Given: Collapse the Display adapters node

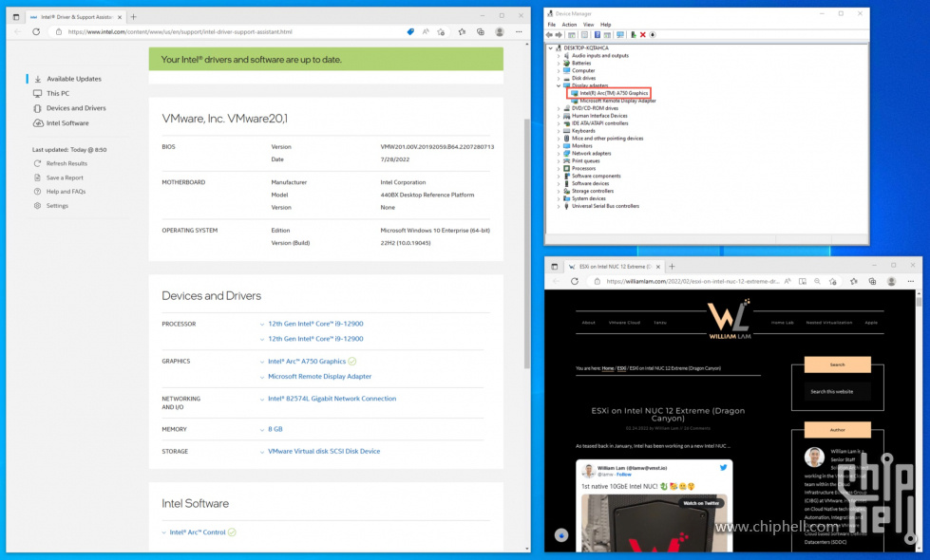Looking at the screenshot, I should pos(559,86).
